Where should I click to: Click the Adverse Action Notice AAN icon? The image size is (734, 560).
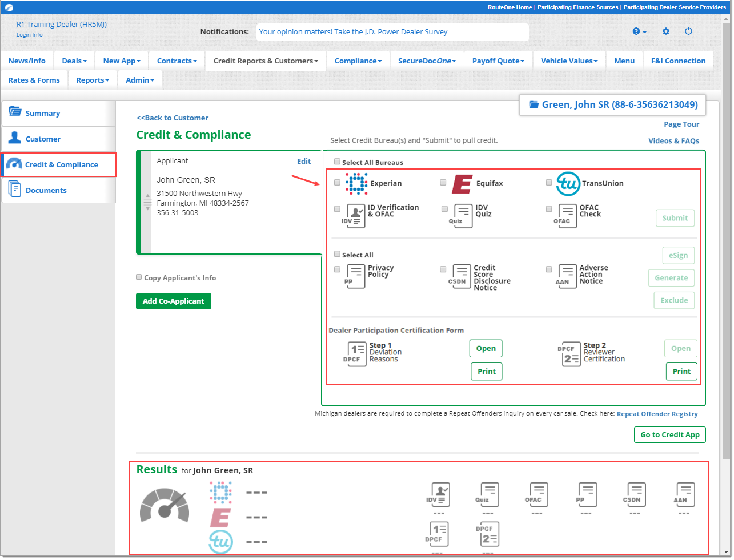pyautogui.click(x=567, y=276)
